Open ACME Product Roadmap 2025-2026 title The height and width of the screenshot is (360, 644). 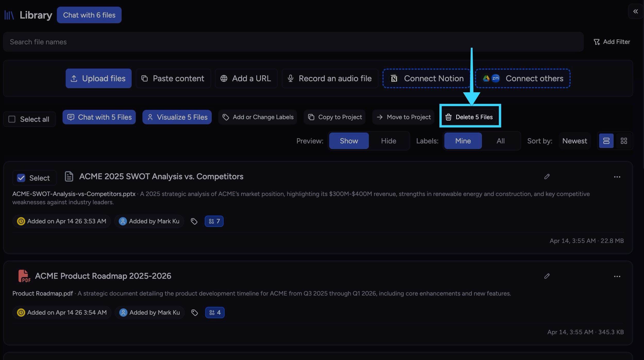(x=103, y=276)
